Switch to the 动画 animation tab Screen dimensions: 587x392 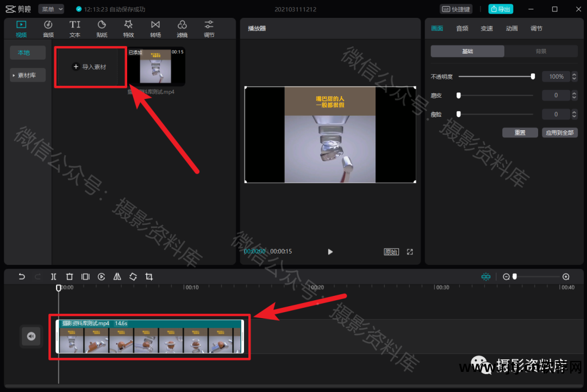[512, 28]
